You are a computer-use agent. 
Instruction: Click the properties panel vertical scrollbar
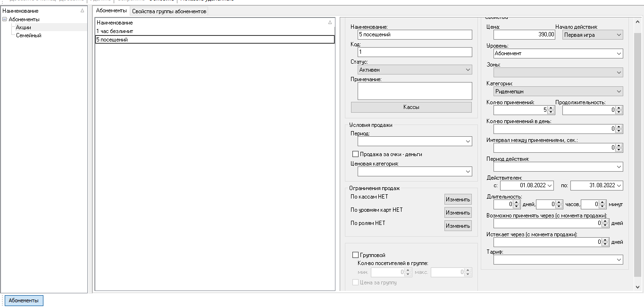click(638, 154)
